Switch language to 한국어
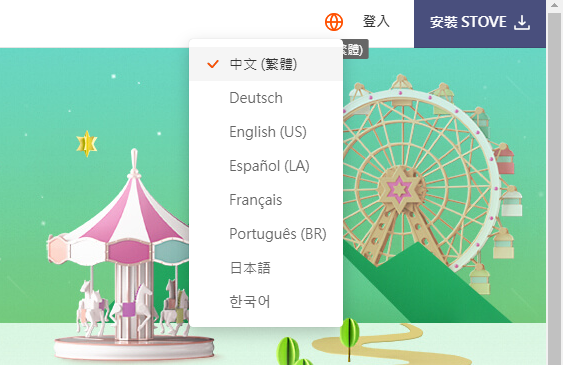The height and width of the screenshot is (365, 563). coord(266,301)
